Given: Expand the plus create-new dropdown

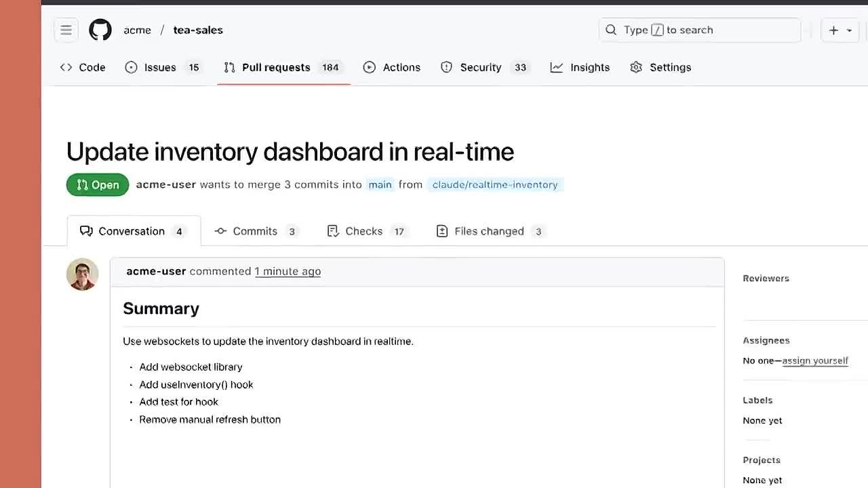Looking at the screenshot, I should 840,30.
